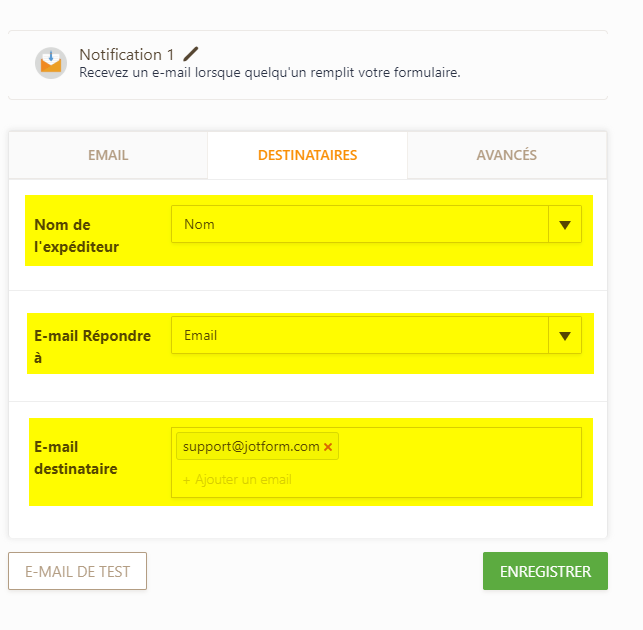
Task: Open the Email reply-to dropdown arrow
Action: 565,336
